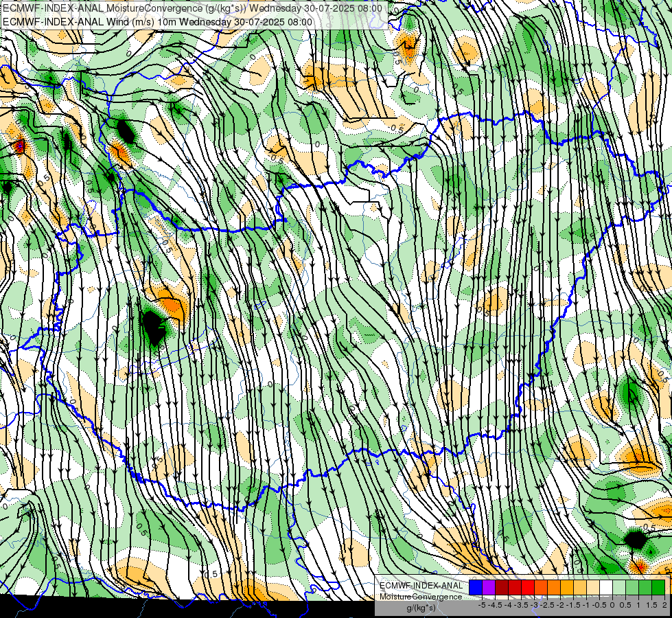Viewport: 672px width, 618px height.
Task: Pick the bright red swatch between -3.5 and -3
Action: (x=528, y=587)
